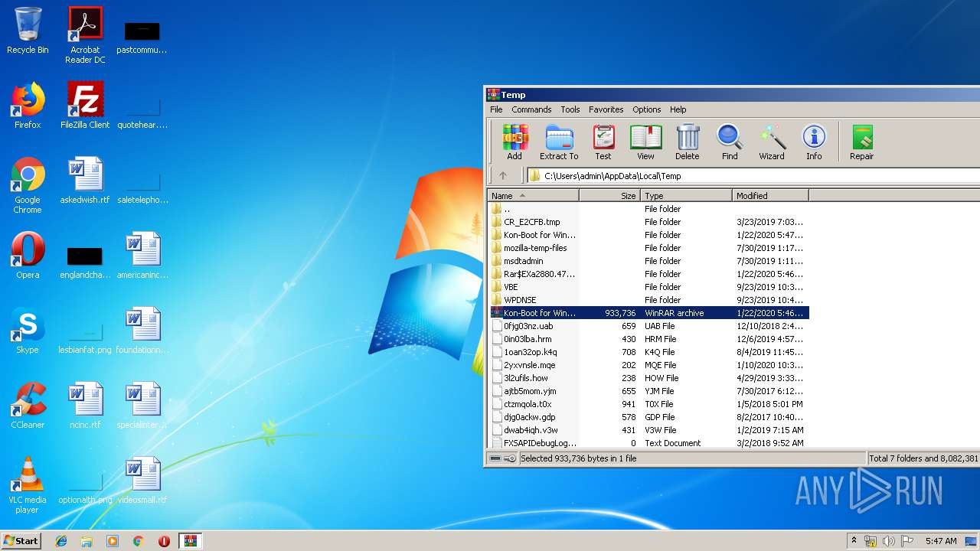Viewport: 980px width, 551px height.
Task: Open Internet Explorer from taskbar
Action: pos(61,541)
